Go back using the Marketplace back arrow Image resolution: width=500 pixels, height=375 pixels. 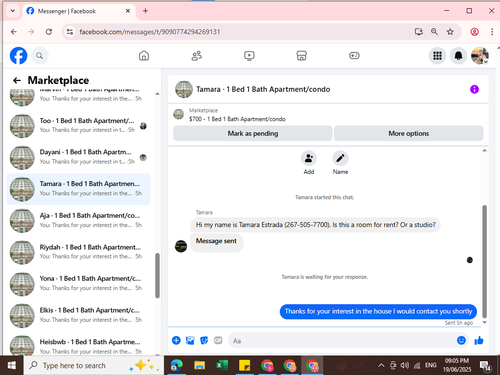17,80
